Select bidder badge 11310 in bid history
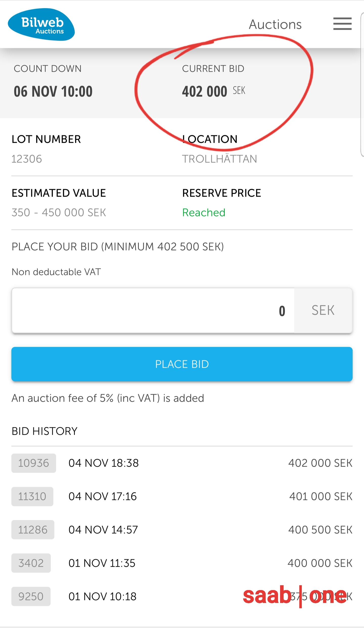The width and height of the screenshot is (364, 629). point(32,497)
